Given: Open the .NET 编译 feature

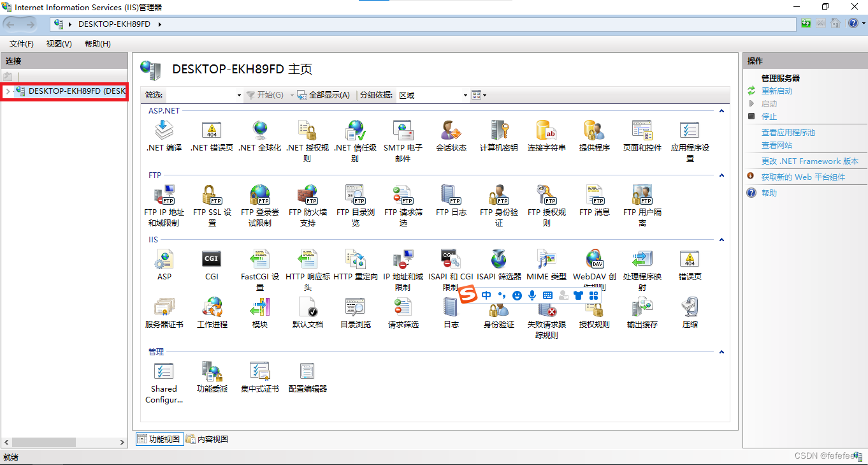Looking at the screenshot, I should [x=164, y=137].
